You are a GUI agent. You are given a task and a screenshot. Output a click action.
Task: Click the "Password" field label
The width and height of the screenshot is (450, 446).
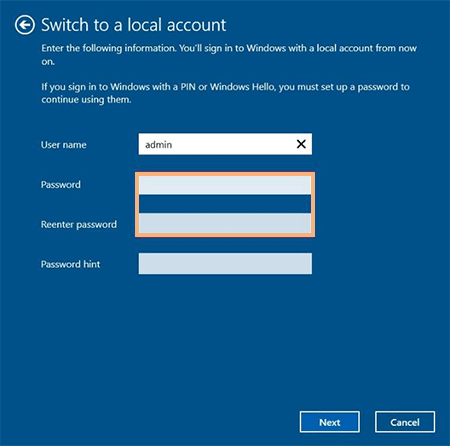coord(61,184)
